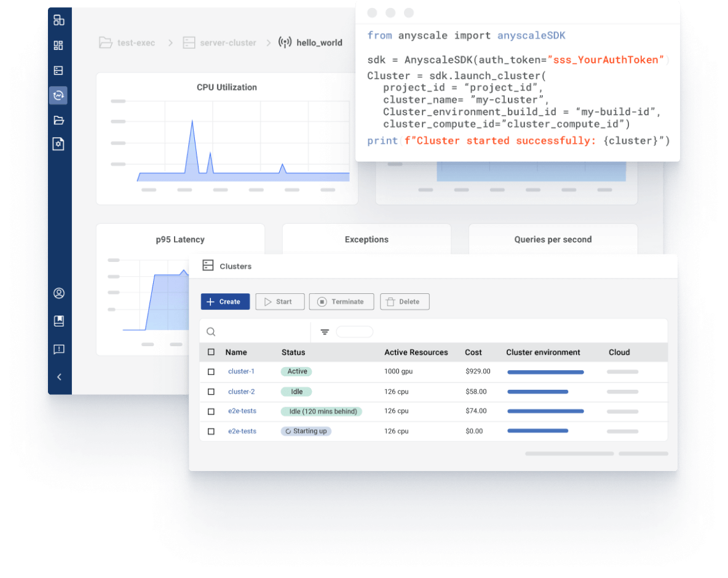Sort by the Cost column header
The width and height of the screenshot is (728, 578).
click(473, 352)
